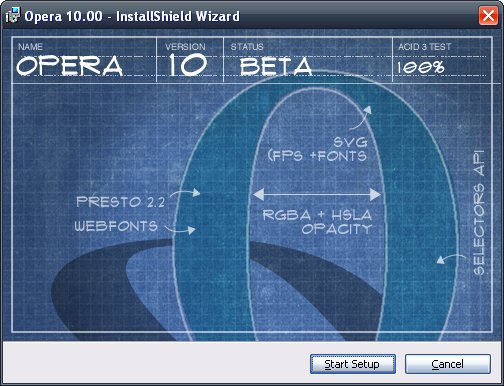This screenshot has height=386, width=504.
Task: Click the 'RGBA + HSLA' text
Action: 317,215
